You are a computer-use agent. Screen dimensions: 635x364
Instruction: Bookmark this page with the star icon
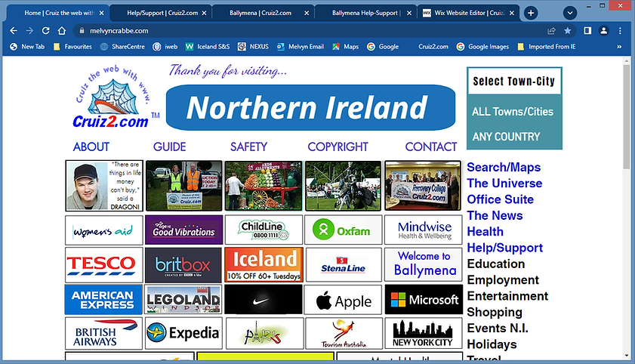pos(567,31)
